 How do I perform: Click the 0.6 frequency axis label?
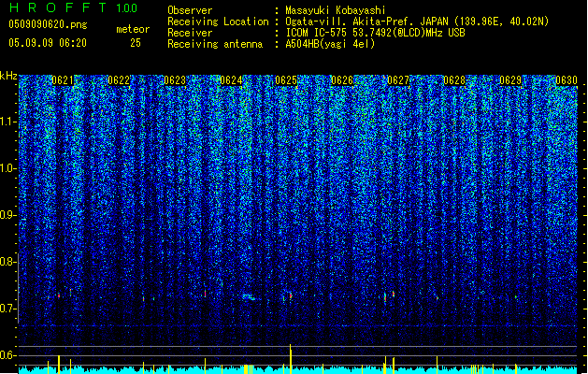pos(8,355)
